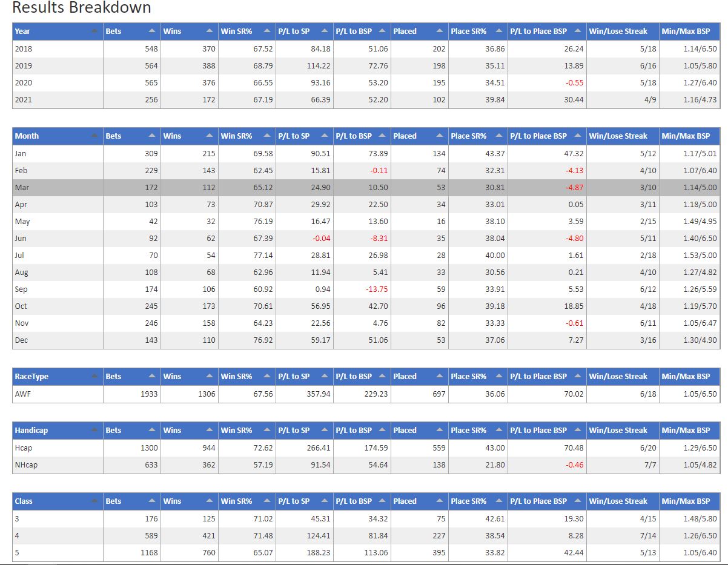Sort Handicap table by P/L to SP header

coord(294,431)
